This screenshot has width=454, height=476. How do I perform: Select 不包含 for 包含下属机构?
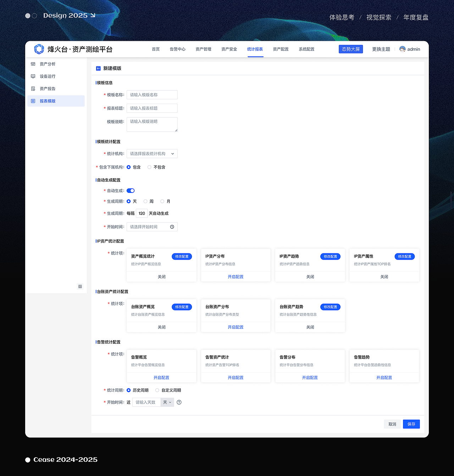[x=149, y=167]
